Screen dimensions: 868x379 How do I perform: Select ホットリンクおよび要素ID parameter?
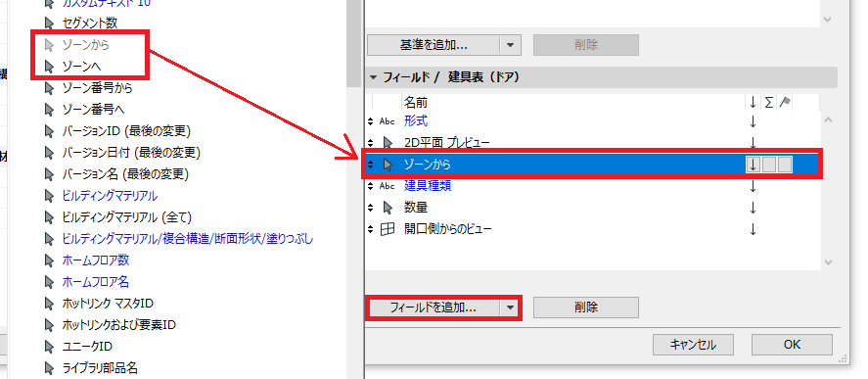click(x=119, y=325)
